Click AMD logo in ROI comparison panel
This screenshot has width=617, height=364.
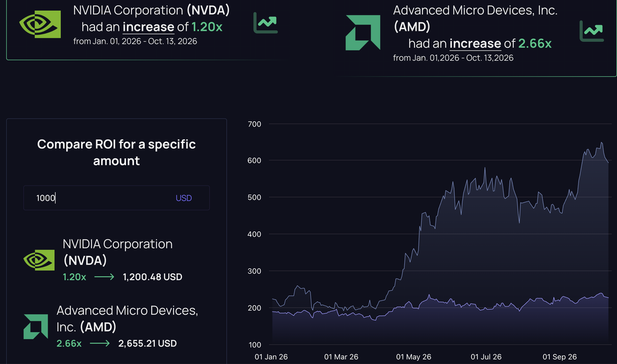pyautogui.click(x=36, y=327)
